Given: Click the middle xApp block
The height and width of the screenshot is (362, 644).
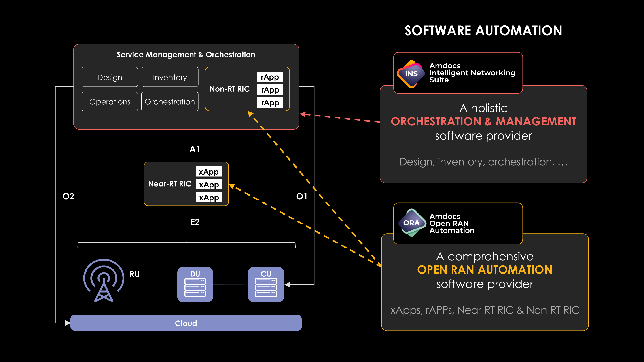Looking at the screenshot, I should pyautogui.click(x=209, y=185).
